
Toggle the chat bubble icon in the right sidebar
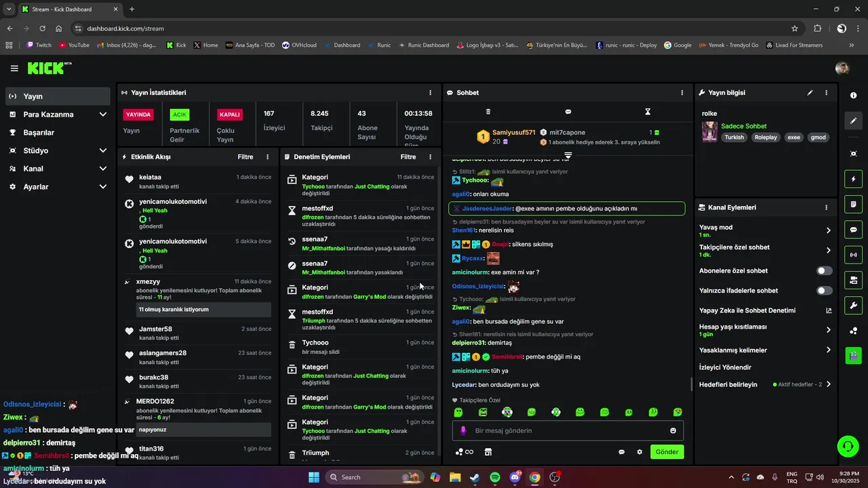point(853,229)
